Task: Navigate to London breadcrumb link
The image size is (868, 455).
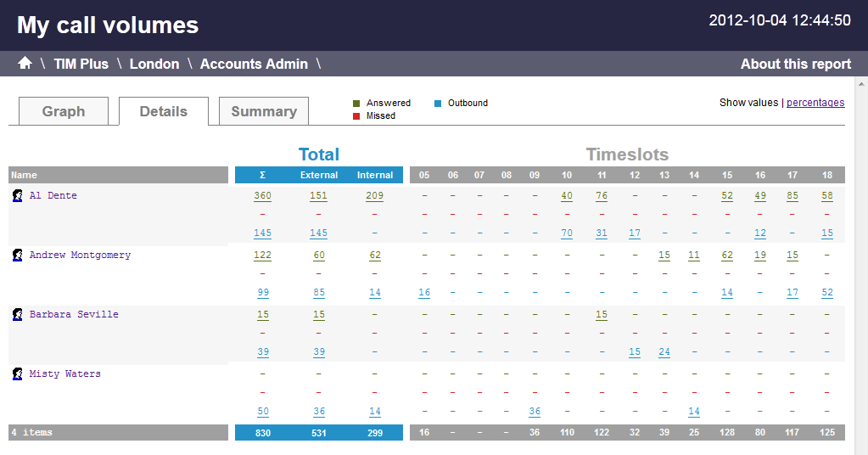Action: (154, 64)
